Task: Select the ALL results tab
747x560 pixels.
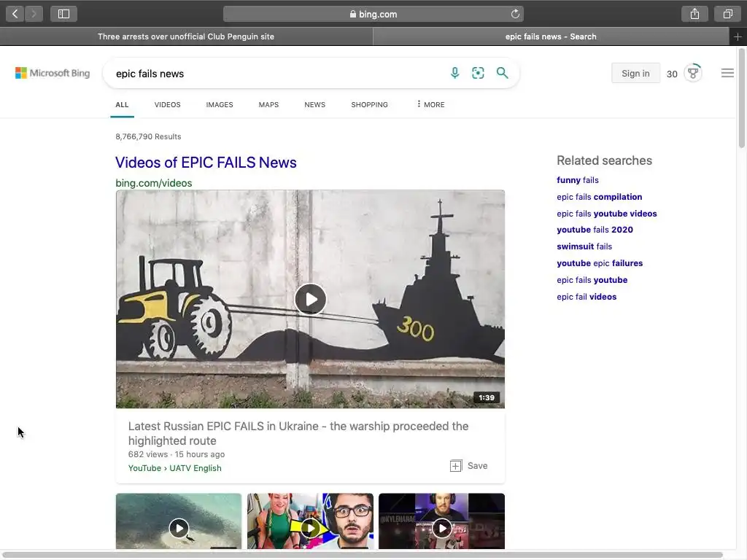Action: click(x=122, y=105)
